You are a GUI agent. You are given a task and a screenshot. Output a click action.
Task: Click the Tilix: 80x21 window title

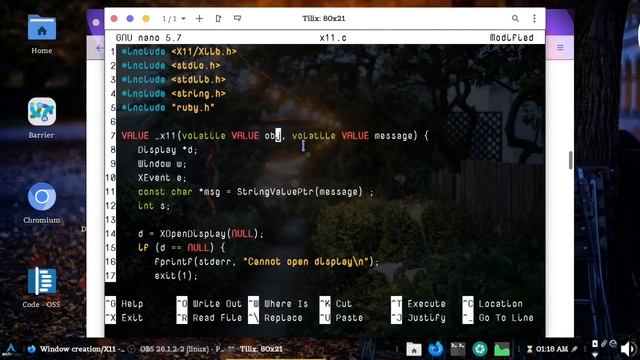click(x=324, y=19)
